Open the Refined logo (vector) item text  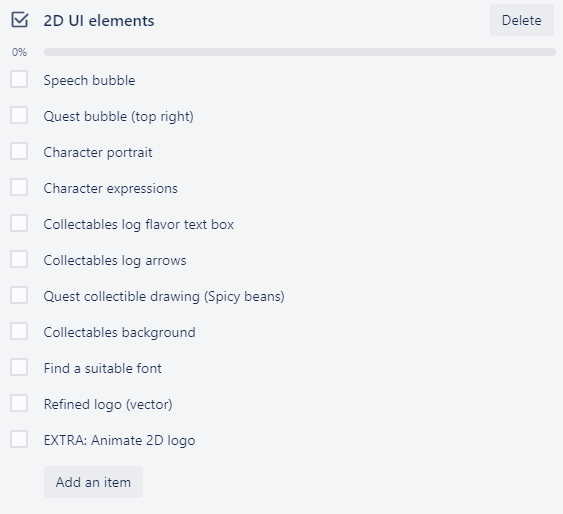[108, 405]
